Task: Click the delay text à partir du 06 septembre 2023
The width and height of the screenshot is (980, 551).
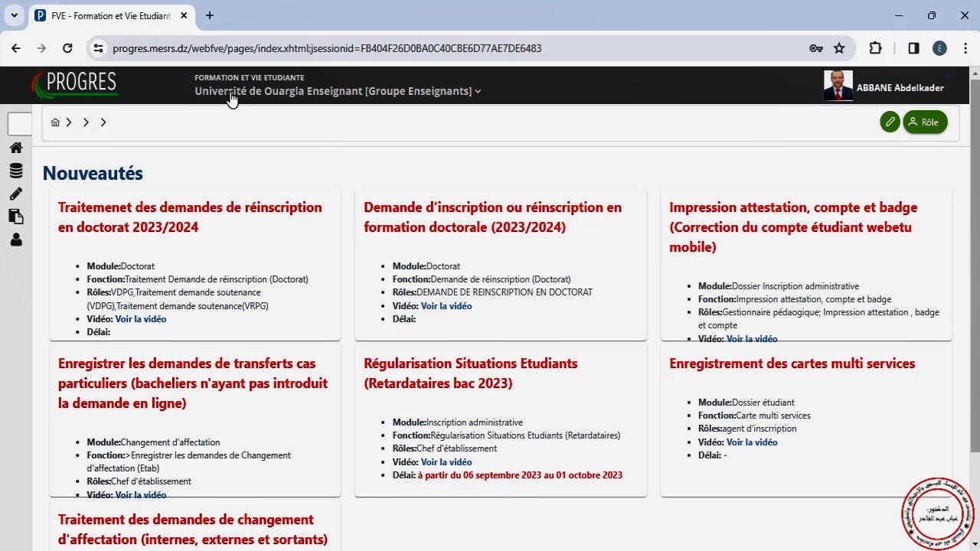Action: pos(520,475)
